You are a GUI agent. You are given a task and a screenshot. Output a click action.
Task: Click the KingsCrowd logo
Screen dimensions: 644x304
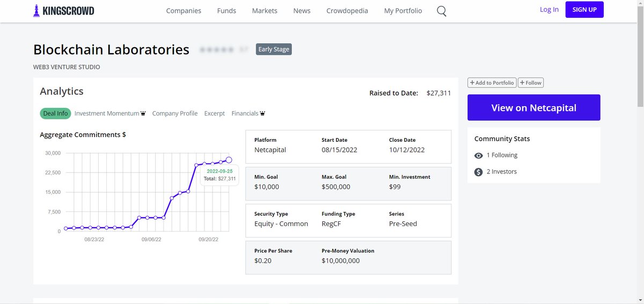(63, 10)
